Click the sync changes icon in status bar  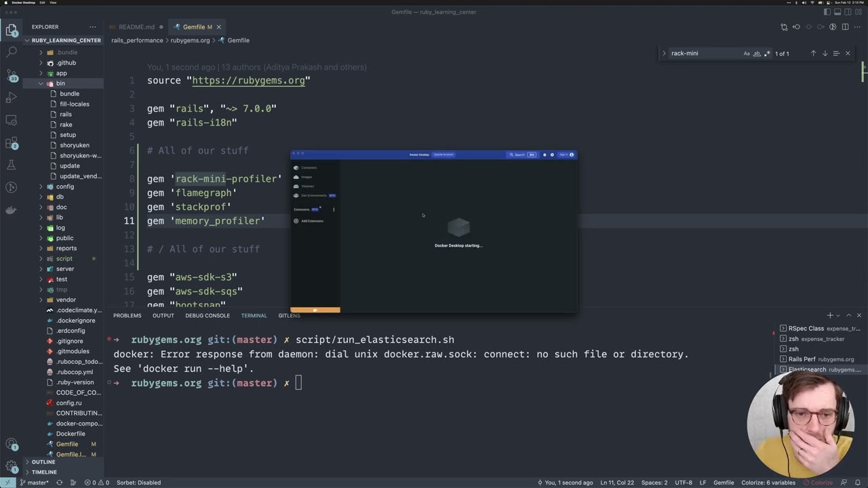click(x=59, y=483)
